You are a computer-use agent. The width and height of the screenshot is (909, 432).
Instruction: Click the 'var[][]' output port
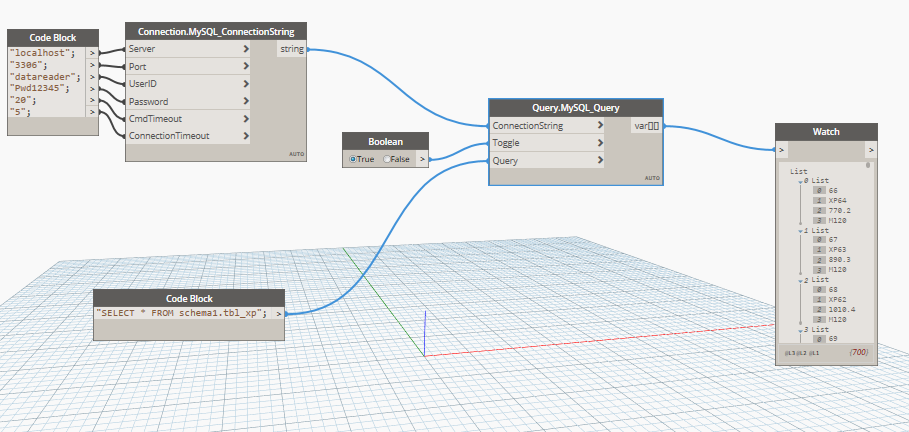click(647, 125)
